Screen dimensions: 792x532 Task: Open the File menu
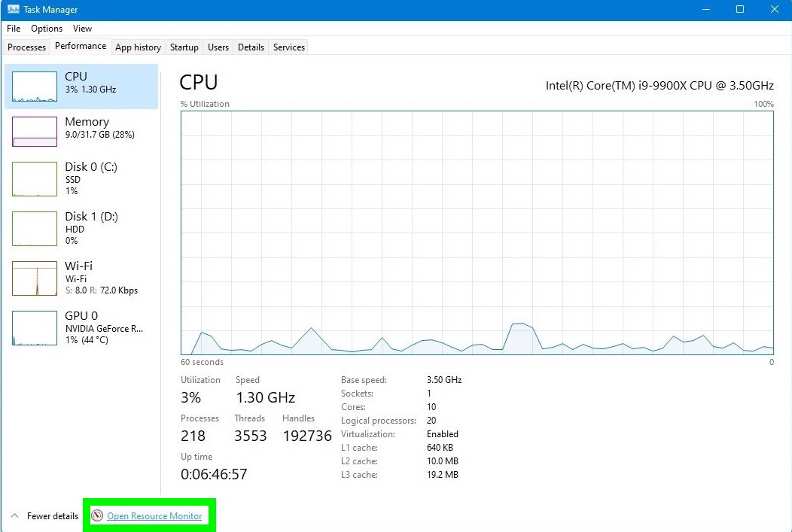(13, 29)
